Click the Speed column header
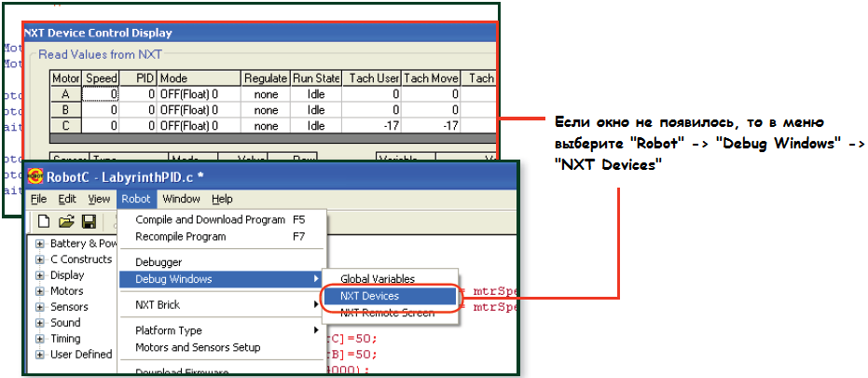Image resolution: width=868 pixels, height=378 pixels. click(x=101, y=78)
